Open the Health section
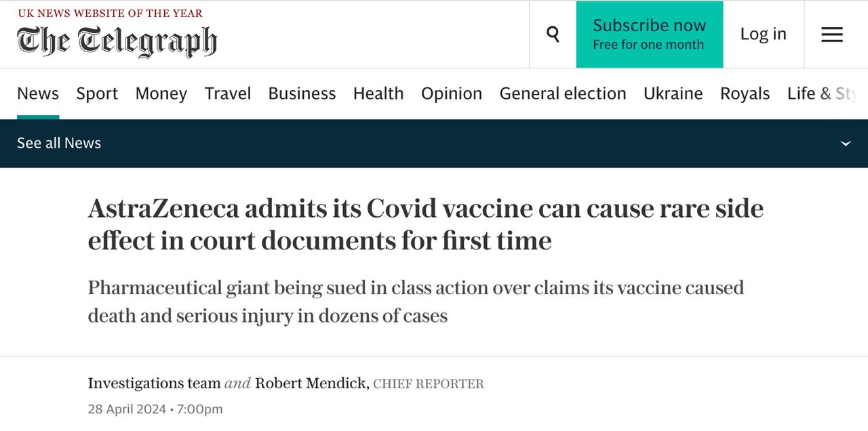 [x=378, y=94]
